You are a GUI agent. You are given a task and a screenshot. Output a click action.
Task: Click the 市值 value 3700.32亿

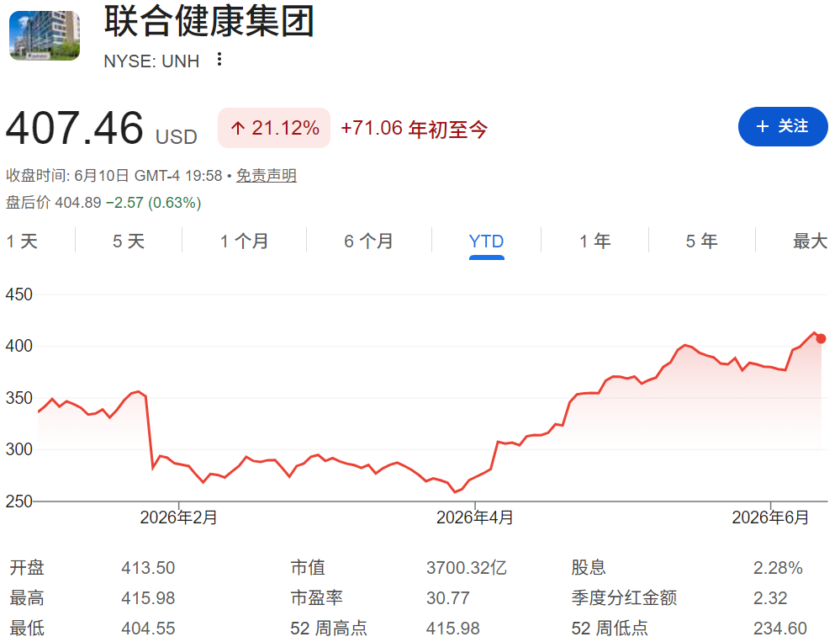467,567
